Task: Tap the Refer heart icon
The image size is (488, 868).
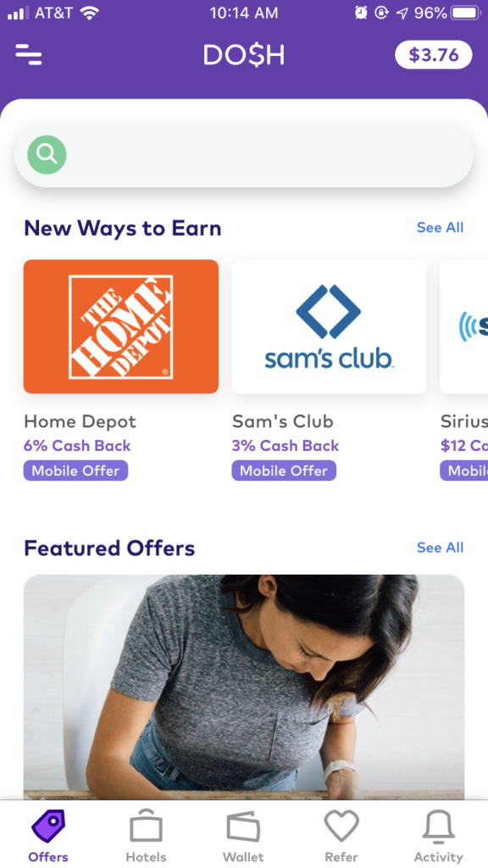Action: [341, 826]
